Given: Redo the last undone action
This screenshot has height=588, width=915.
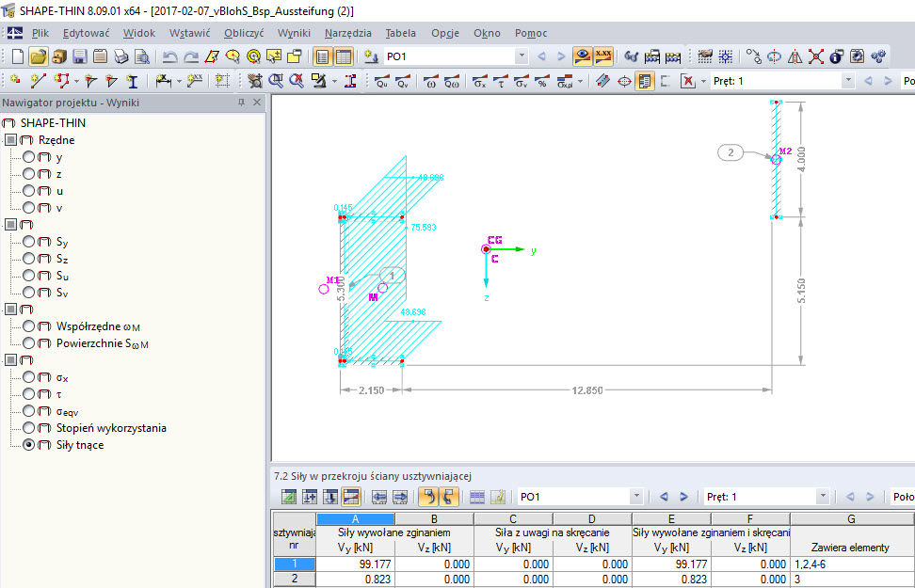Looking at the screenshot, I should pyautogui.click(x=191, y=56).
